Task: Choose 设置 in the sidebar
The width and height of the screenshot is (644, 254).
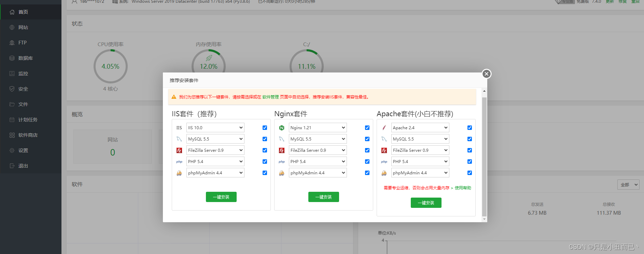Action: coord(31,150)
